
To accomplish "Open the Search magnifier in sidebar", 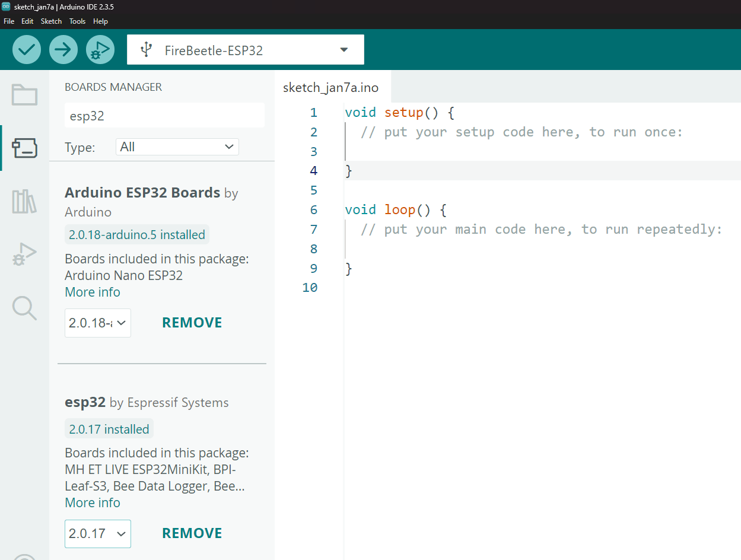I will (x=24, y=308).
